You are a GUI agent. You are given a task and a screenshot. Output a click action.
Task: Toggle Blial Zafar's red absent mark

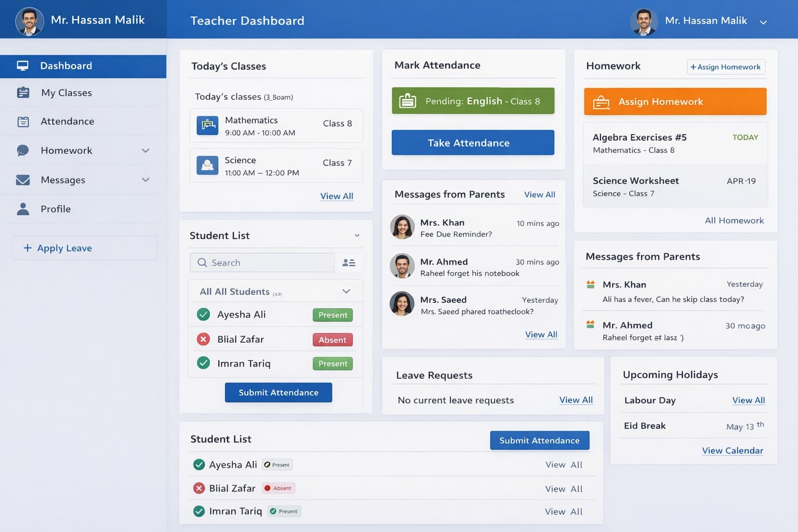click(x=204, y=339)
